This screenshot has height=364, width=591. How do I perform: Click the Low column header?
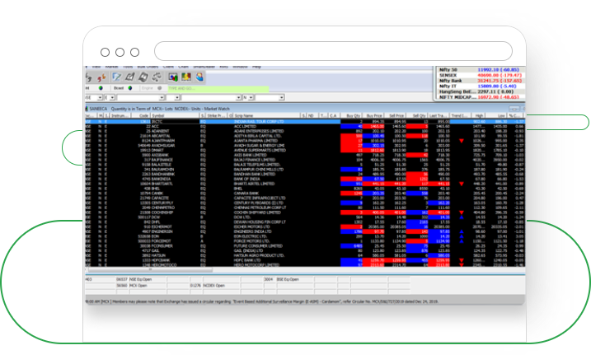496,115
